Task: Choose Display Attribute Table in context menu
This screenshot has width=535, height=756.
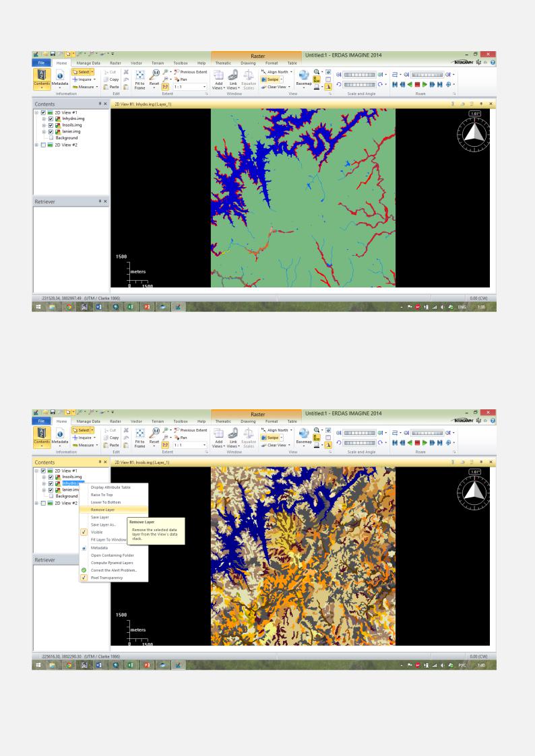Action: click(114, 487)
